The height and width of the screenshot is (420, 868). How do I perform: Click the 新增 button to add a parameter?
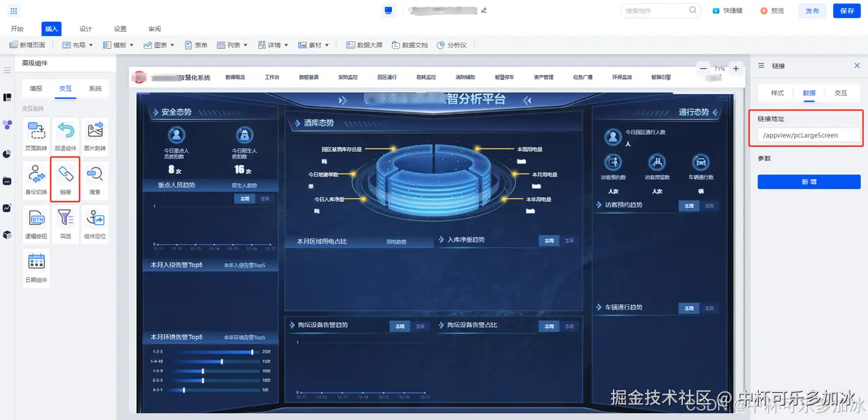pyautogui.click(x=808, y=182)
